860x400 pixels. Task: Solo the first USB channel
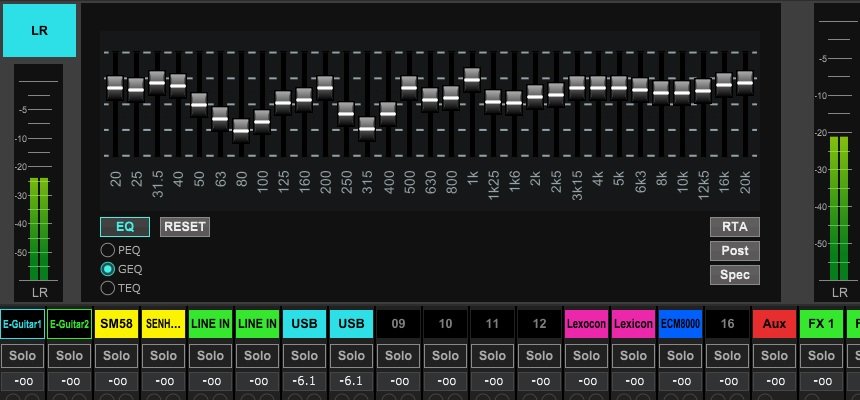click(305, 356)
